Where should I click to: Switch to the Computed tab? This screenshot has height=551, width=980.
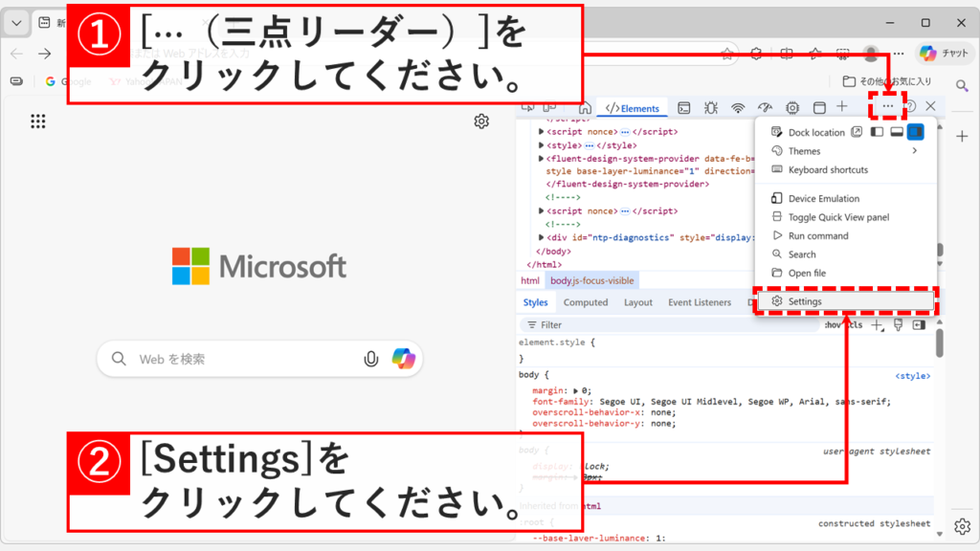coord(586,301)
